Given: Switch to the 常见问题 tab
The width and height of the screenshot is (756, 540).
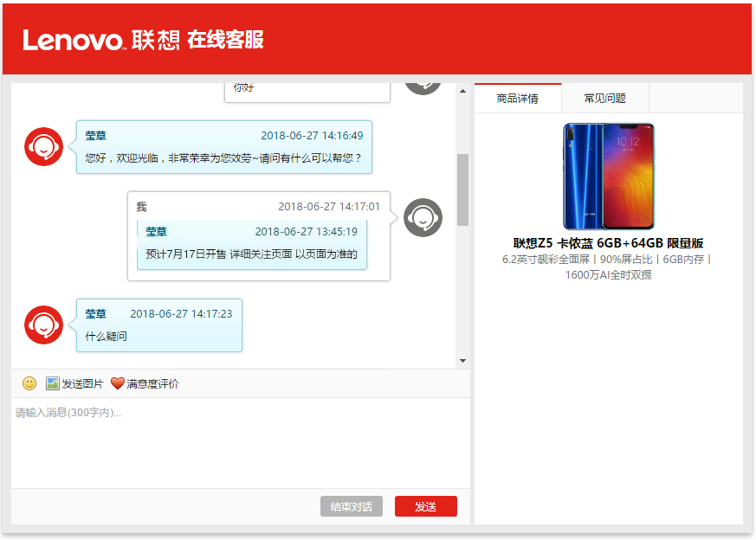Looking at the screenshot, I should point(605,99).
